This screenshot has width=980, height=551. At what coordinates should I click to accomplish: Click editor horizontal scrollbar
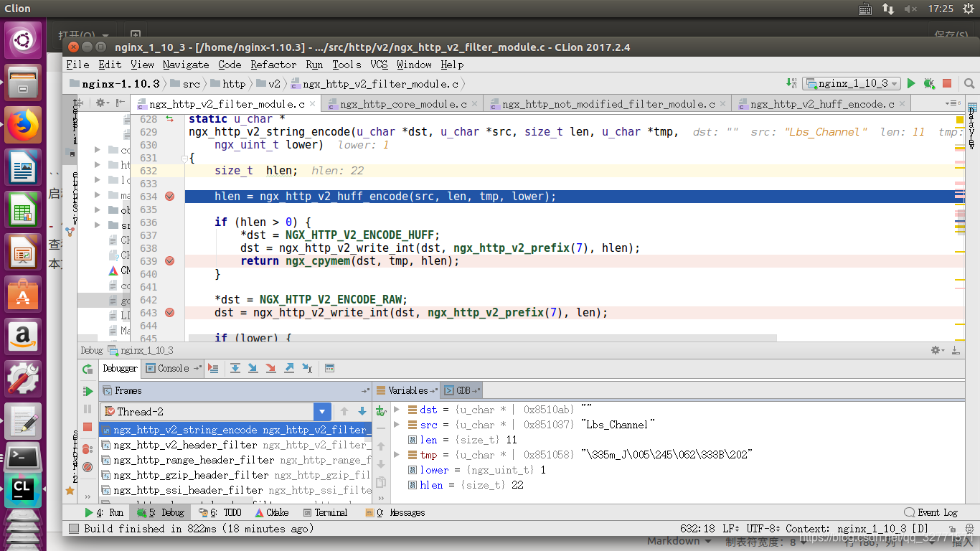[x=482, y=337]
